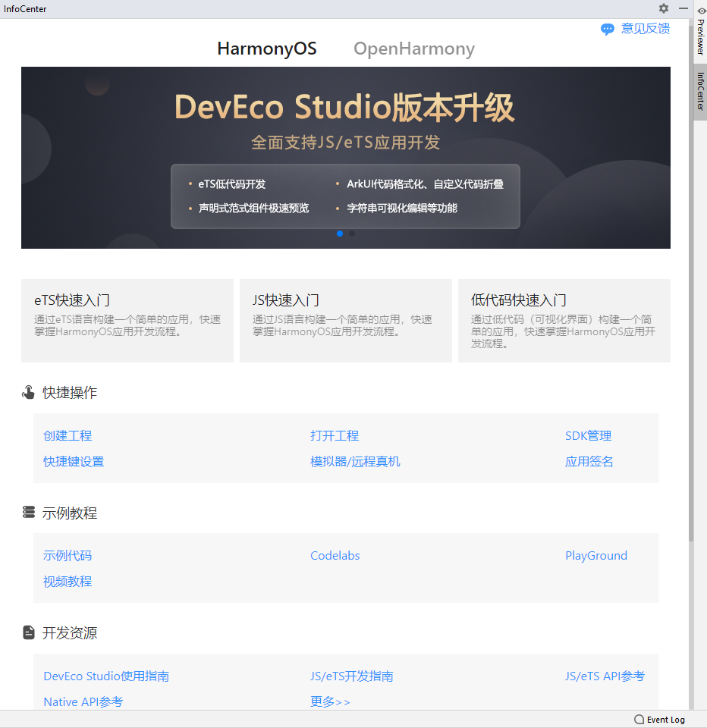Viewport: 707px width, 728px height.
Task: Open the Codelabs link
Action: click(335, 555)
